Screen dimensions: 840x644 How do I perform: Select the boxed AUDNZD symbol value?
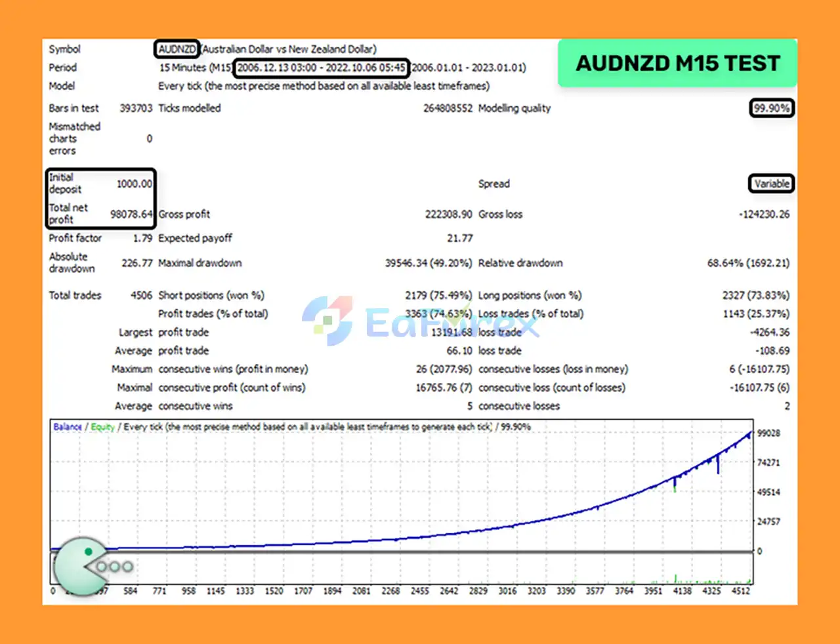(x=177, y=49)
